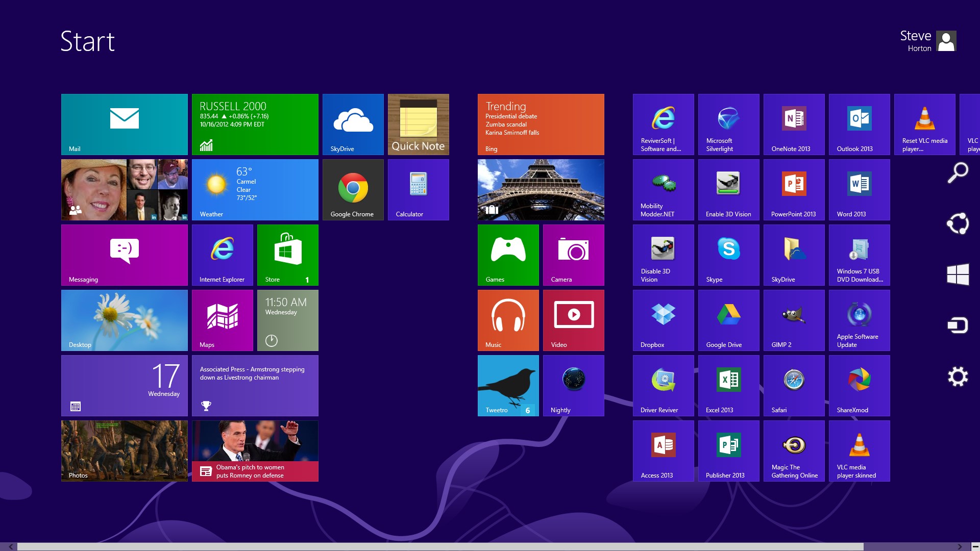Click the Windows Start charm
Screen dimensions: 980x551
pos(958,274)
